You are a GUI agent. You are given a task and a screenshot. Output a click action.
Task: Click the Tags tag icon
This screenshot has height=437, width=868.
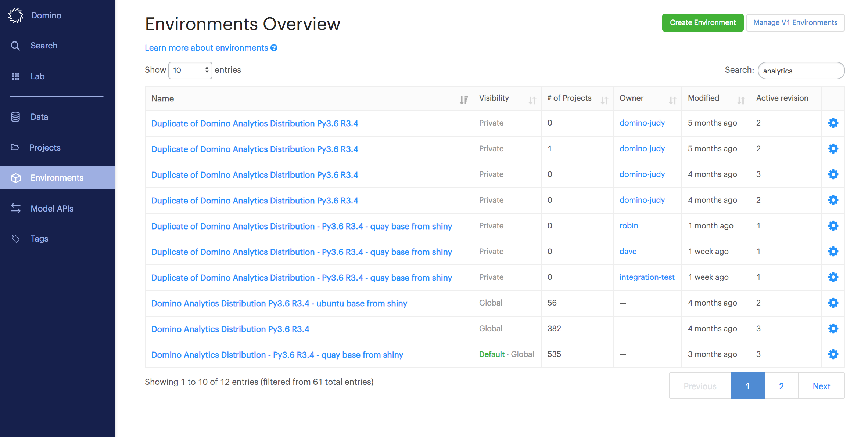15,239
